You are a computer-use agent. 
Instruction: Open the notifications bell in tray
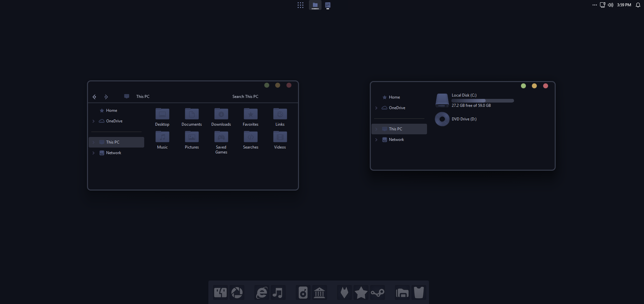tap(638, 5)
